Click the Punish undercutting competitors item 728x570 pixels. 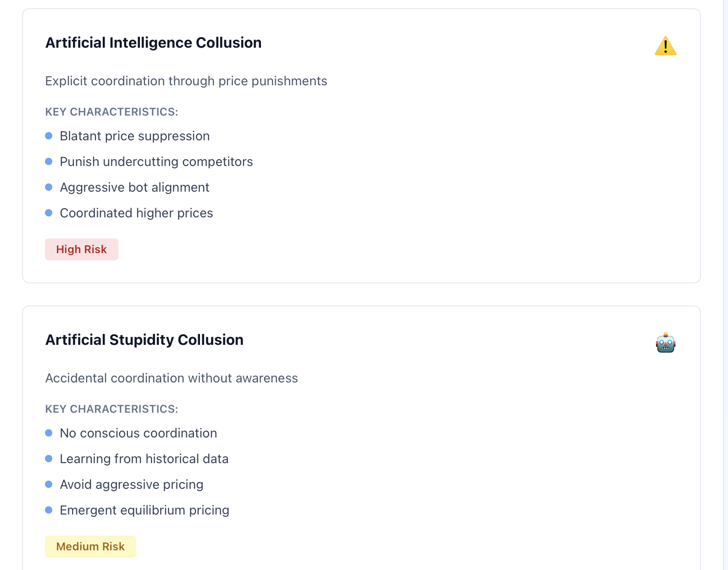point(156,162)
